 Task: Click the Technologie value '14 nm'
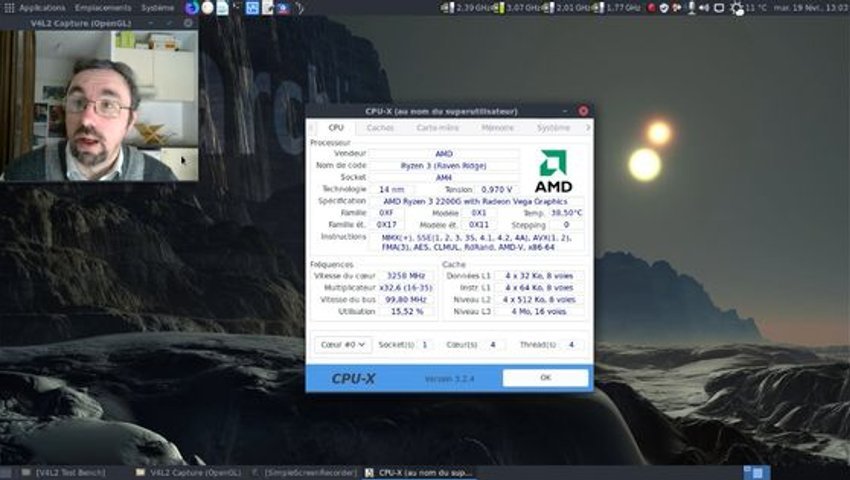click(391, 190)
